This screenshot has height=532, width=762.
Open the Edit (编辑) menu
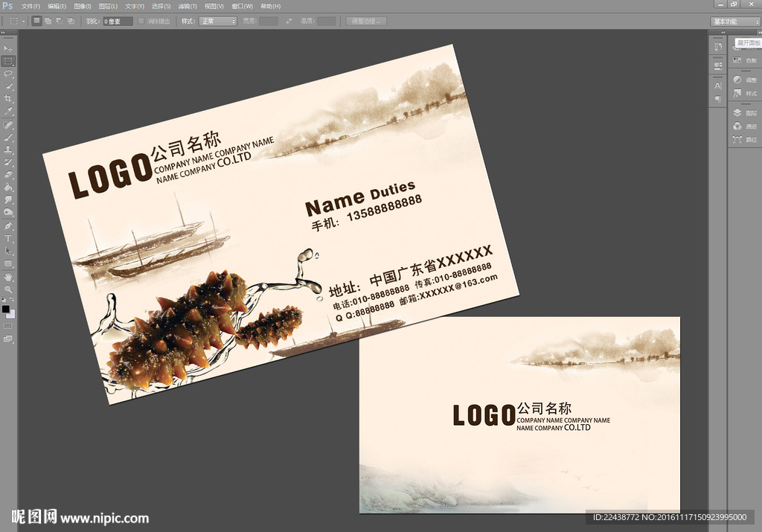pos(57,6)
